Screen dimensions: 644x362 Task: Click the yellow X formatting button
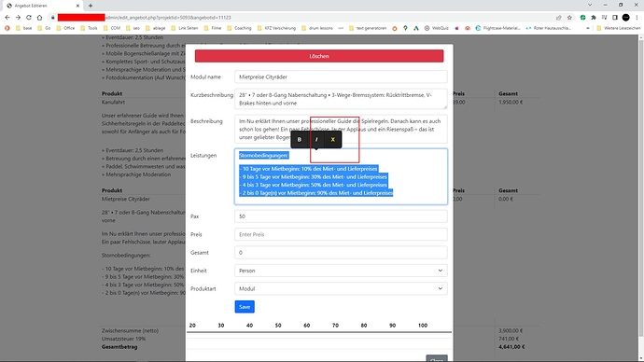[332, 140]
